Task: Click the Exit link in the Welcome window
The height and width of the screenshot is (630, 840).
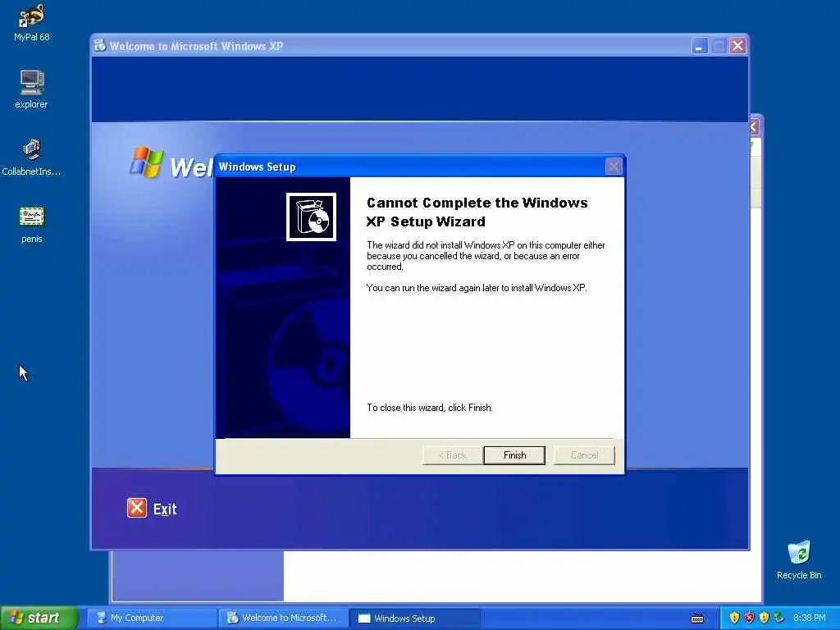Action: coord(165,509)
